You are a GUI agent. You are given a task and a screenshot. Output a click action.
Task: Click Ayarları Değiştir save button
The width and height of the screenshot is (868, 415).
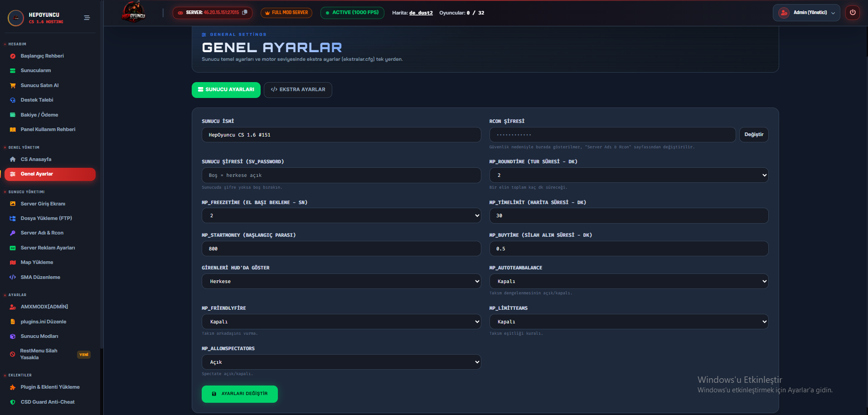(240, 394)
